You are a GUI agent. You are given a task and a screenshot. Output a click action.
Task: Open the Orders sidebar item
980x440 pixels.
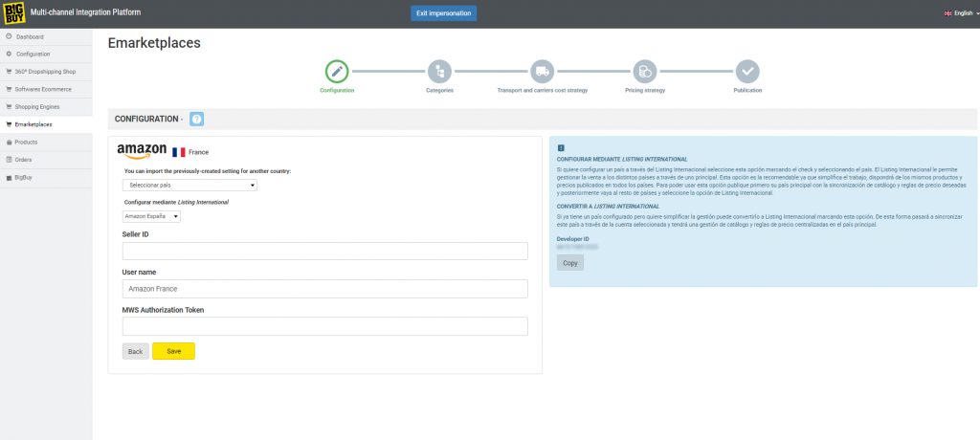24,160
